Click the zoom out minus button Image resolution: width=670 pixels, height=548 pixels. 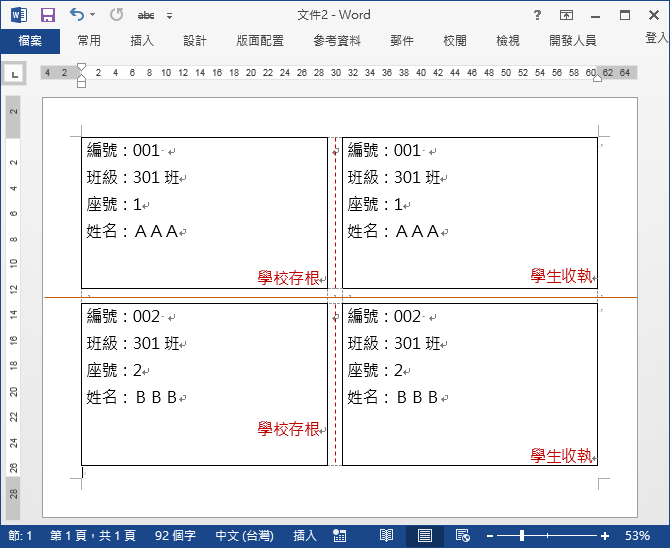tap(490, 536)
